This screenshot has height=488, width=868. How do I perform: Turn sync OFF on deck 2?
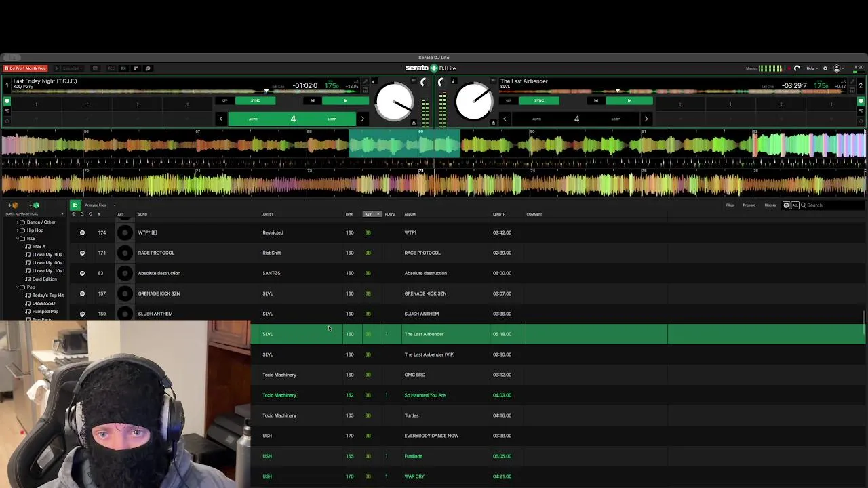click(x=508, y=100)
